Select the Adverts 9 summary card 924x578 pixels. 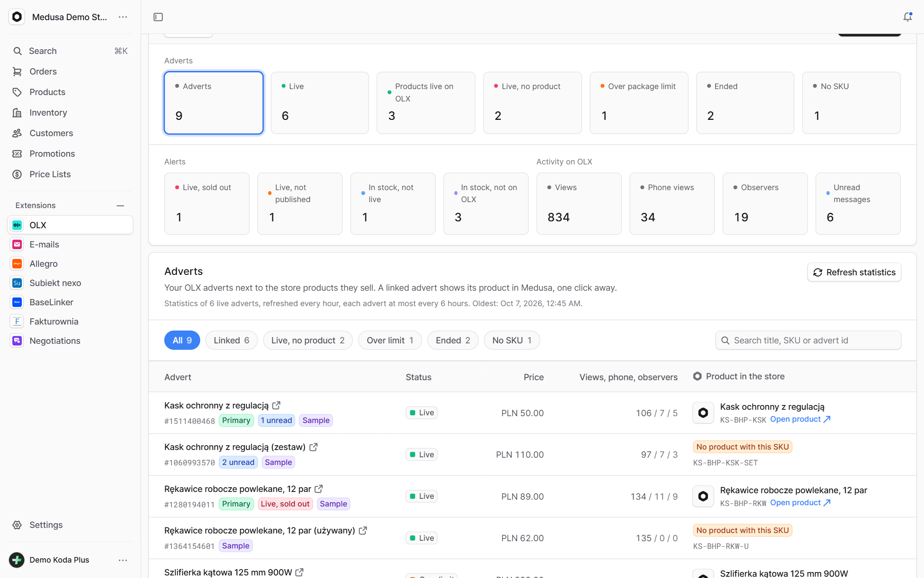pyautogui.click(x=213, y=103)
